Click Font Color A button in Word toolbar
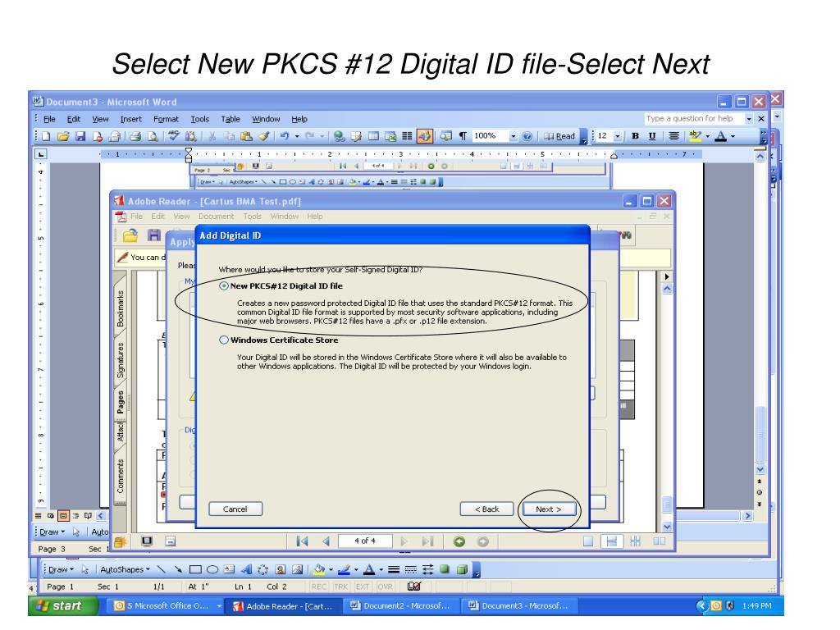 coord(720,136)
